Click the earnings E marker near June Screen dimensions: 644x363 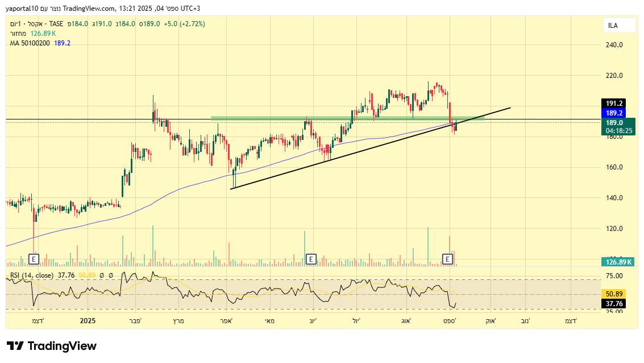pos(311,259)
